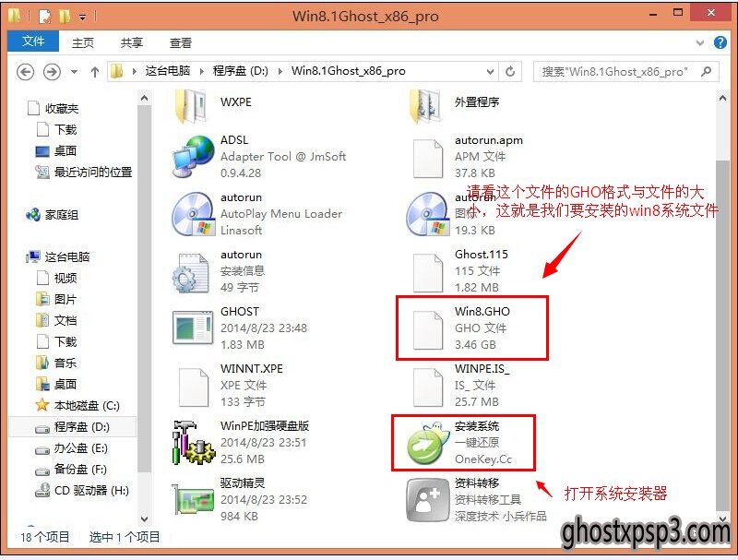Open the recent locations dropdown arrow

75,72
